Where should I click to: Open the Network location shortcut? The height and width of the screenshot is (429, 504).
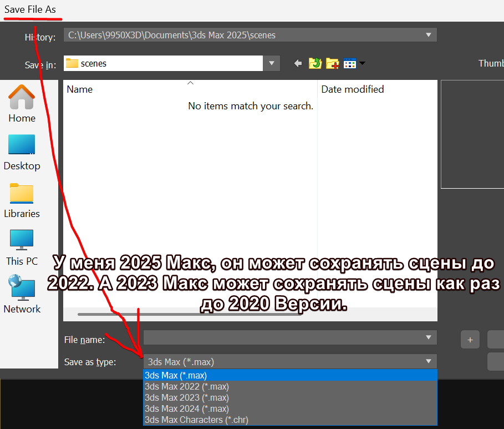(22, 294)
